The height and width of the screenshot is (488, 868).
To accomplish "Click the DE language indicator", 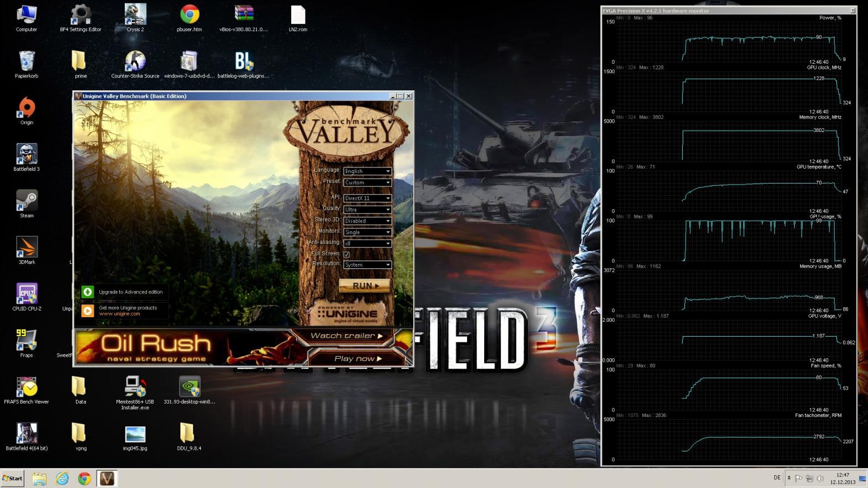I will 777,477.
